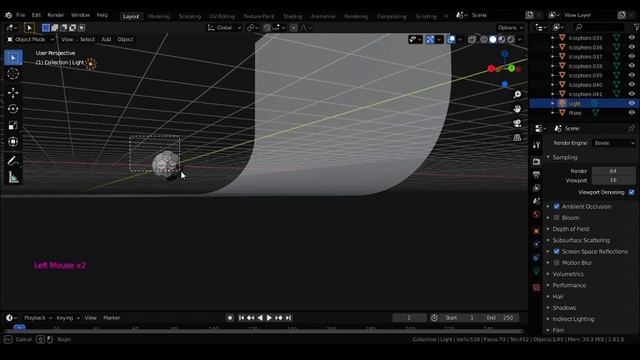Select the Annotate tool
Screen dimensions: 640x360
tap(13, 161)
